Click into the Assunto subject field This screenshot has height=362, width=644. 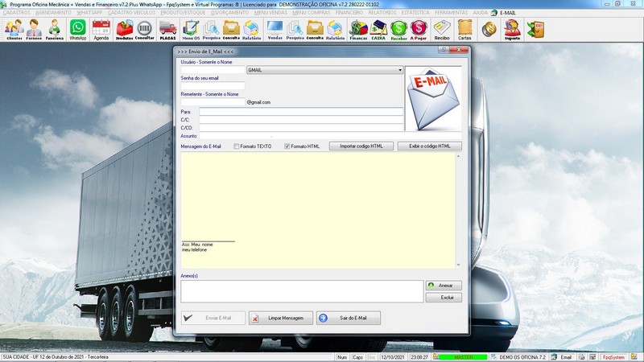(330, 136)
